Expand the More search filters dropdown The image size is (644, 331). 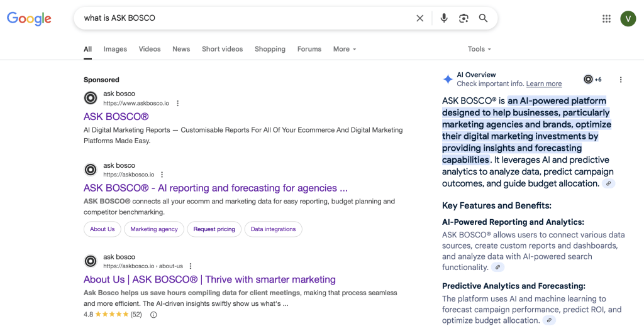tap(345, 49)
